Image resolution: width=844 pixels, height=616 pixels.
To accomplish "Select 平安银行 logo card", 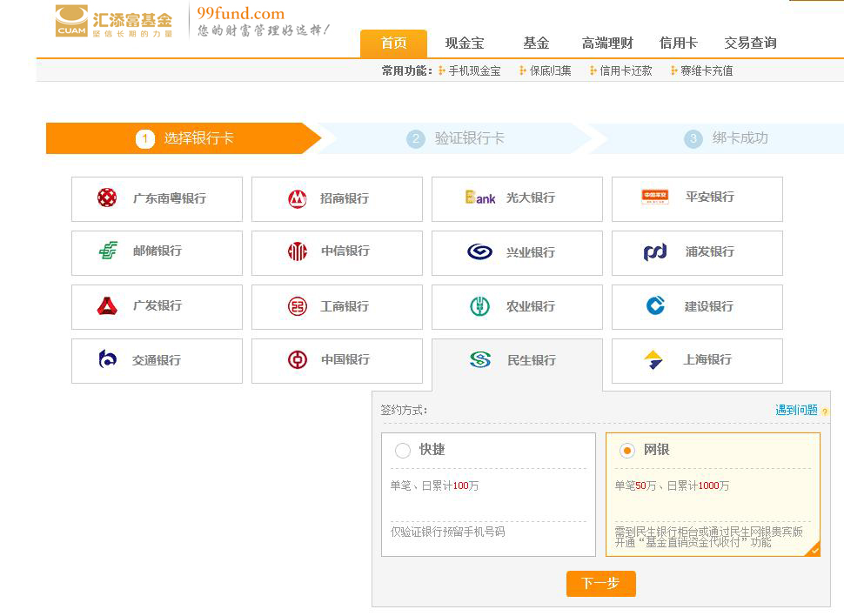I will tap(654, 197).
